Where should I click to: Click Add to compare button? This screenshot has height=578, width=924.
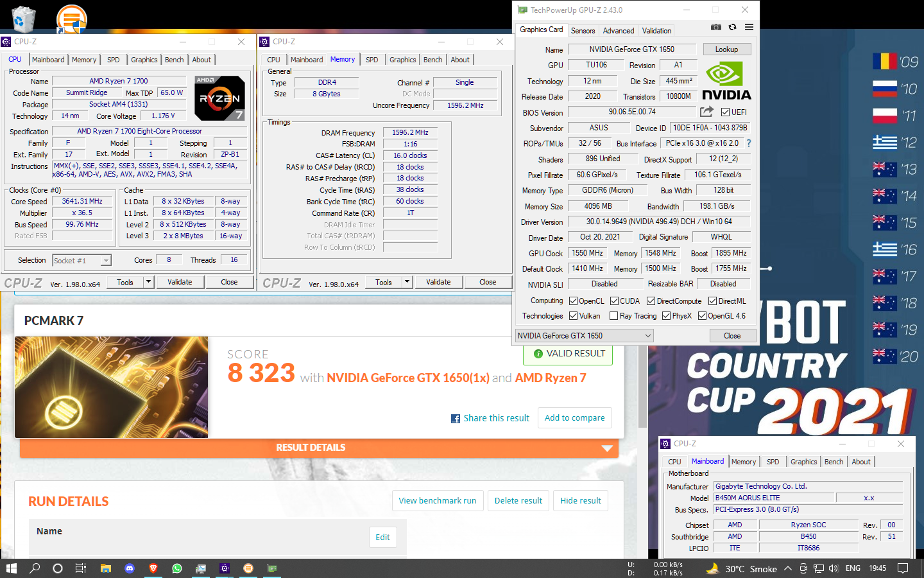coord(575,418)
